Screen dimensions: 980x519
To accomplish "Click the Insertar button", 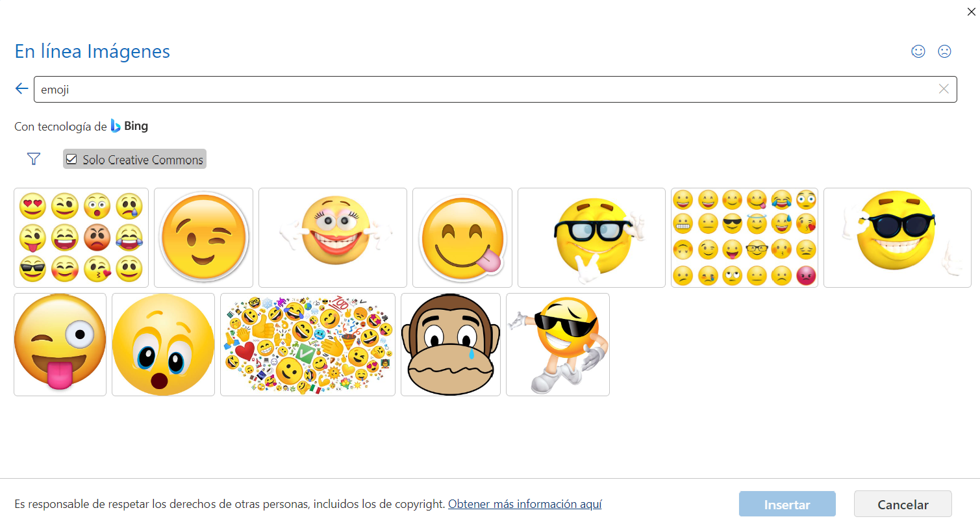I will pyautogui.click(x=787, y=504).
